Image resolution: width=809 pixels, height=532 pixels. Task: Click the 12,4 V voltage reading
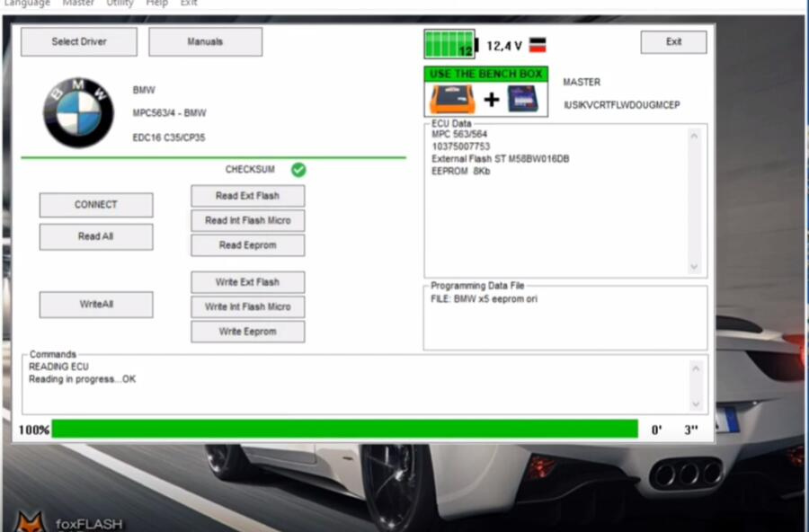coord(504,46)
